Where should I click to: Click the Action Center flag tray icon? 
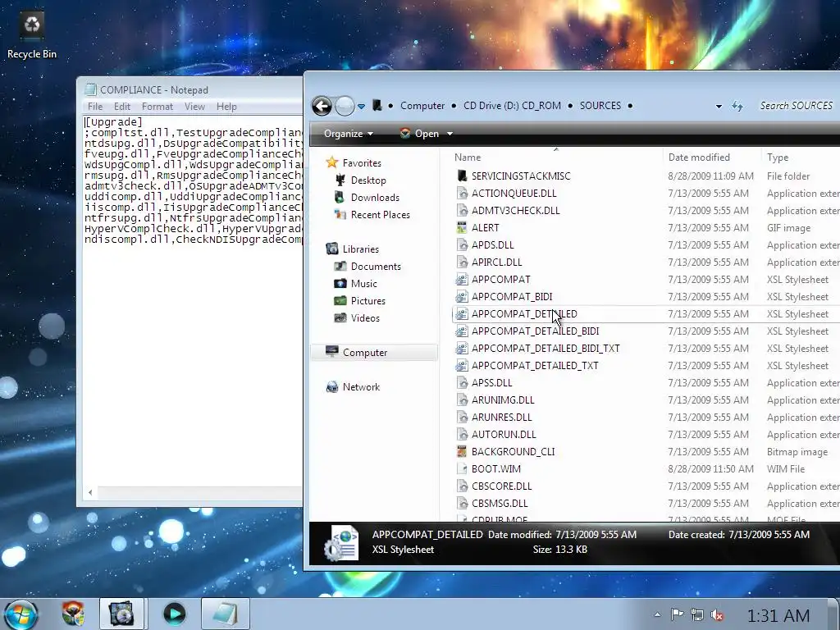(677, 614)
